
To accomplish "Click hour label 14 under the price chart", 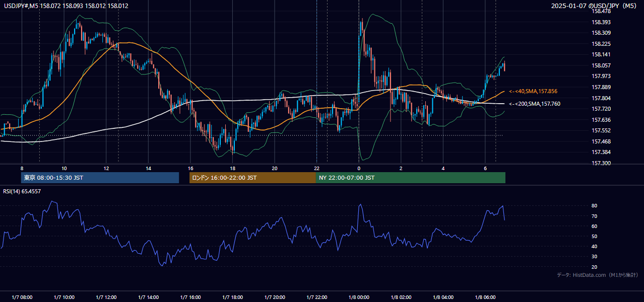I will point(148,168).
